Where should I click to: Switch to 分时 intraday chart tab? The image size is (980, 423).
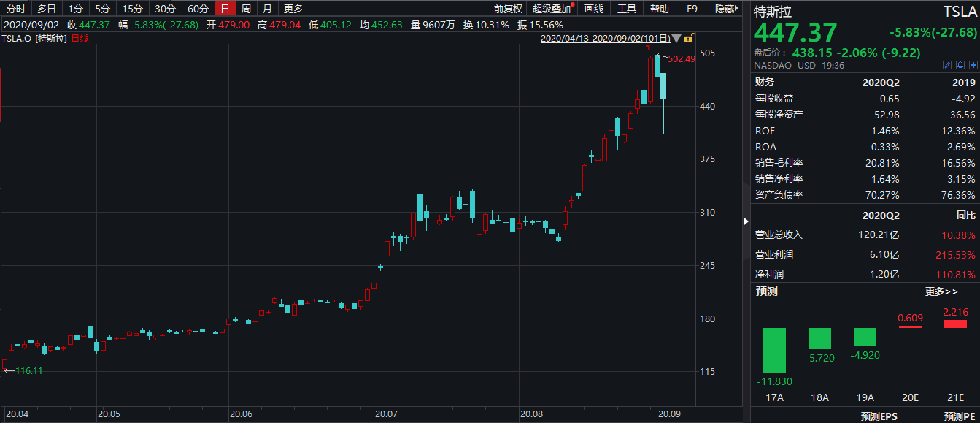pos(15,9)
